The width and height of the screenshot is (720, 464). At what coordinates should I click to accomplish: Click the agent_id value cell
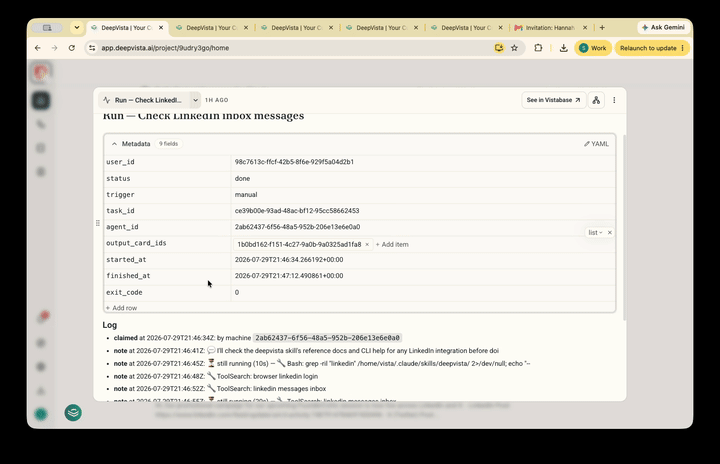coord(423,226)
